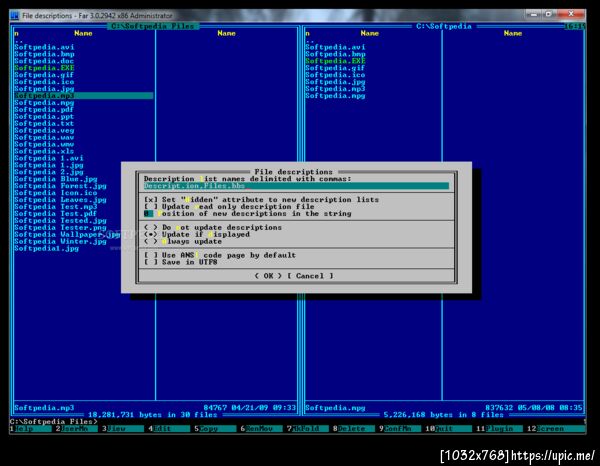Select Softpedia.avi in the right panel
600x466 pixels.
[335, 47]
